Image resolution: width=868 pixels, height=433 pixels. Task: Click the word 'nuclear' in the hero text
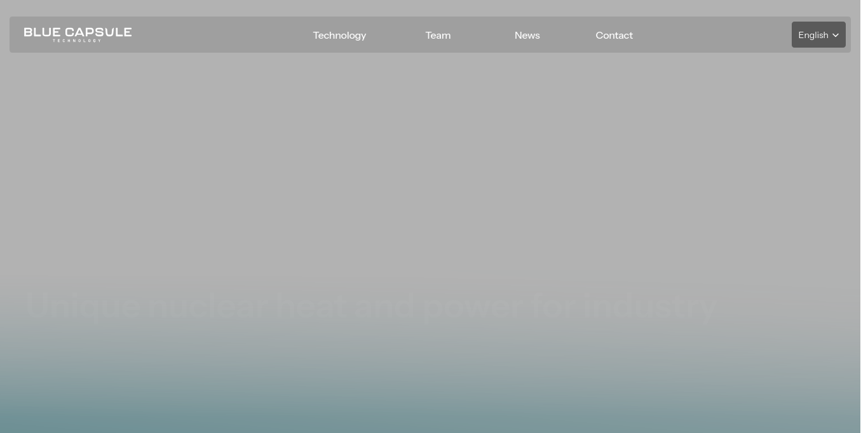click(208, 305)
